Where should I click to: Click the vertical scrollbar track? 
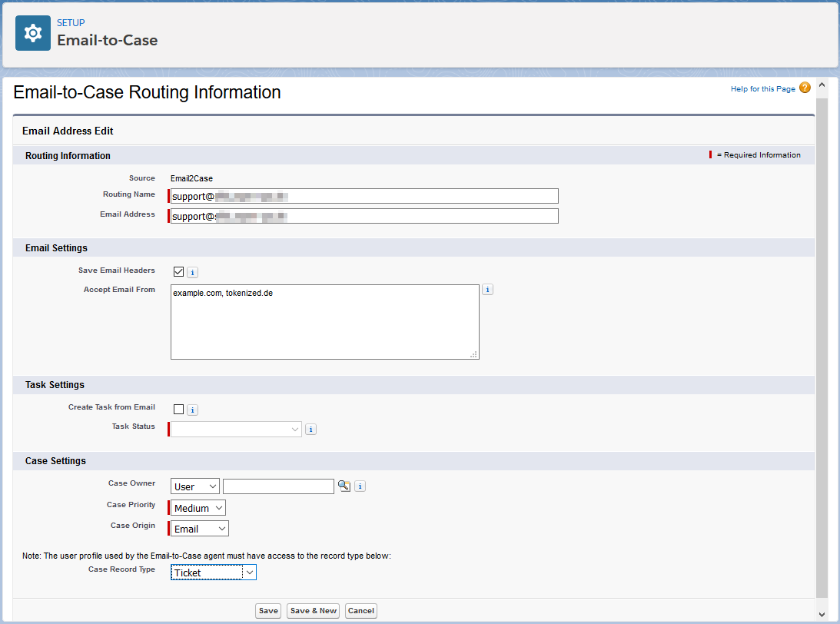coord(822,348)
